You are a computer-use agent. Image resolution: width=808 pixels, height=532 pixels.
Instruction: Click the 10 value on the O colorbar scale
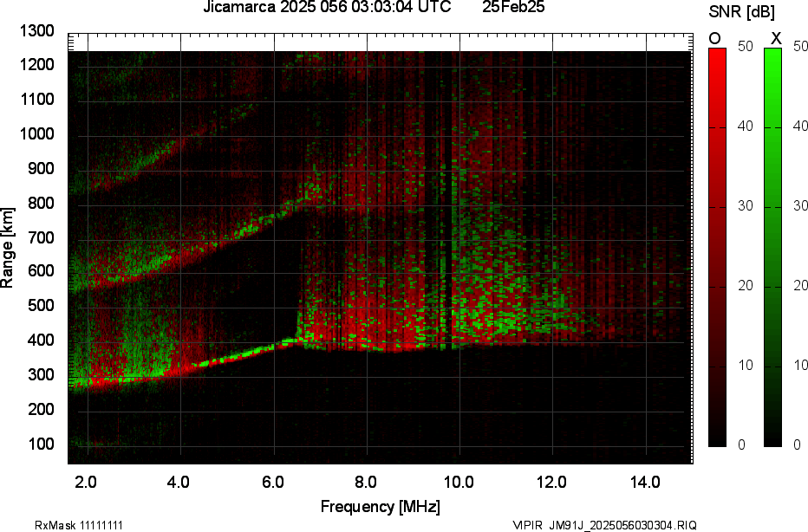pos(745,365)
